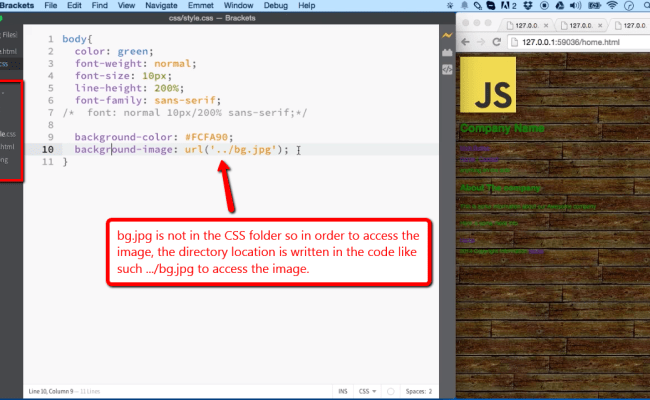Click the JS logo image on the webpage

pos(488,85)
